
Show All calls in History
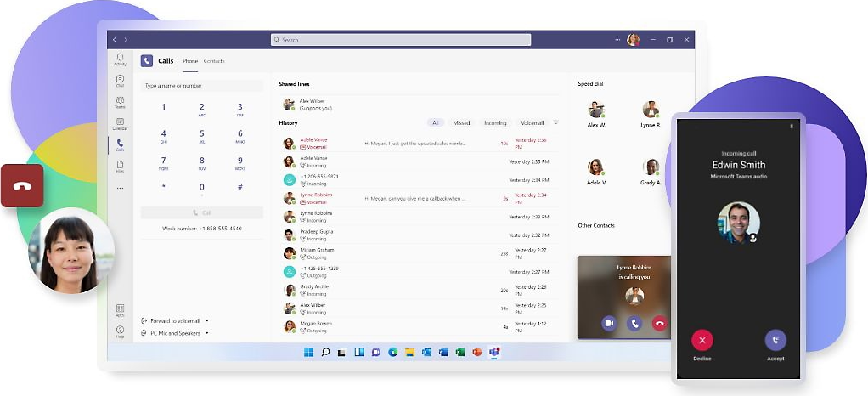point(435,122)
